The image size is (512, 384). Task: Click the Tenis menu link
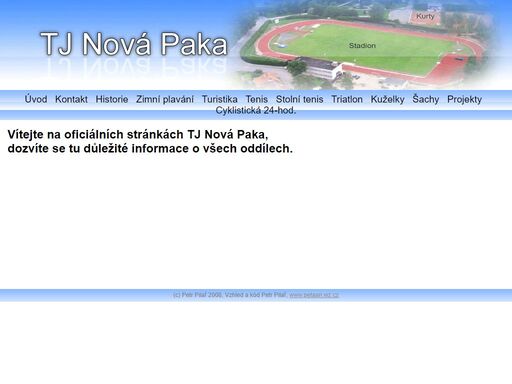click(257, 99)
